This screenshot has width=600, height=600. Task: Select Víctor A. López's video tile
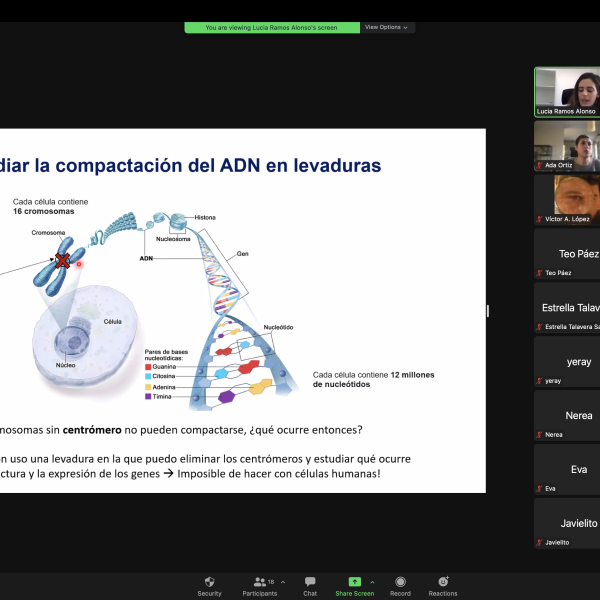567,198
